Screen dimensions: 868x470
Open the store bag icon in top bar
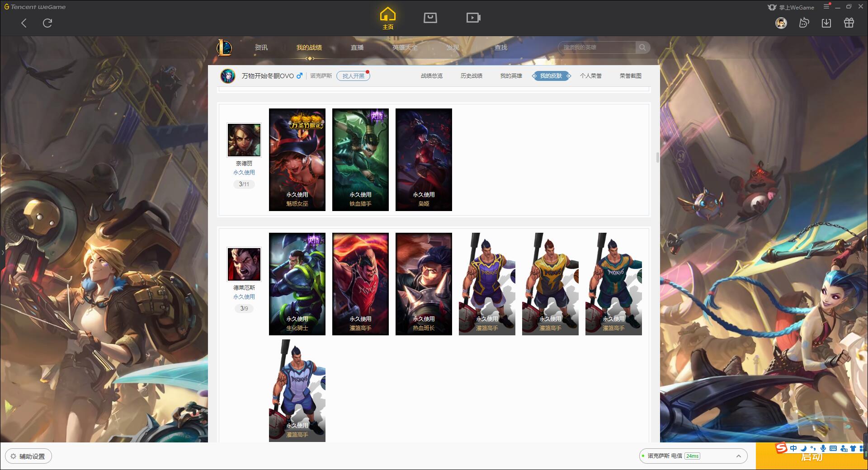(x=430, y=18)
